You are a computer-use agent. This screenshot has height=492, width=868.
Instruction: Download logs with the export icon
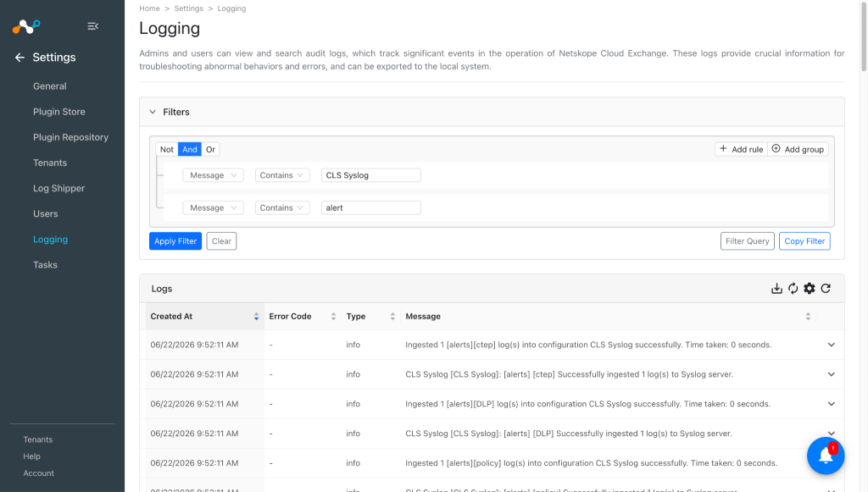[776, 289]
